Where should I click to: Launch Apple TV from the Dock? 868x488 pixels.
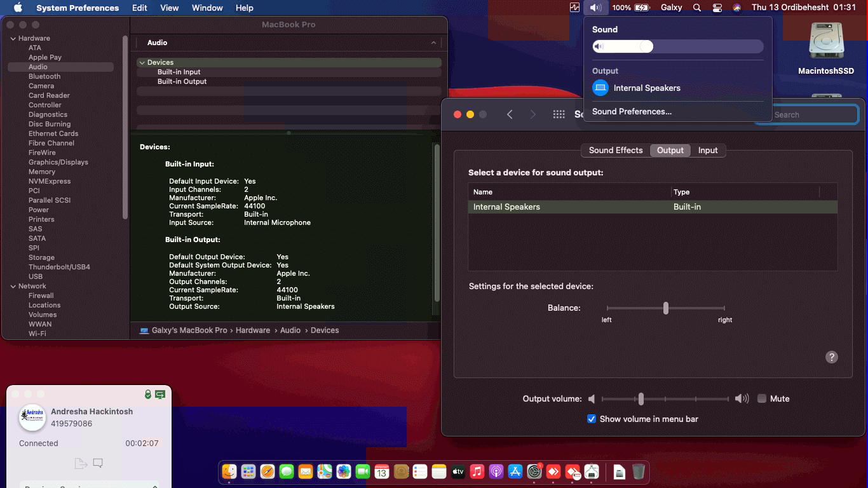click(458, 471)
